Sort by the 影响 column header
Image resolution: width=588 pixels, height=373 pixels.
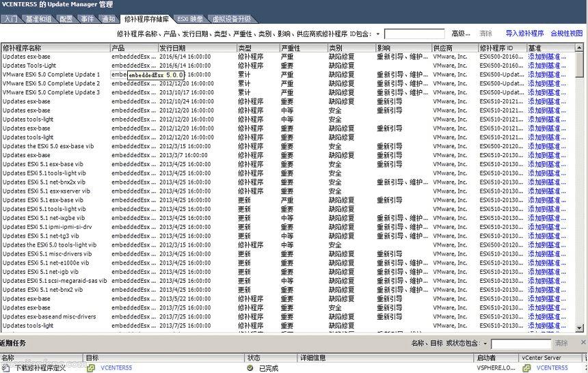[x=404, y=48]
